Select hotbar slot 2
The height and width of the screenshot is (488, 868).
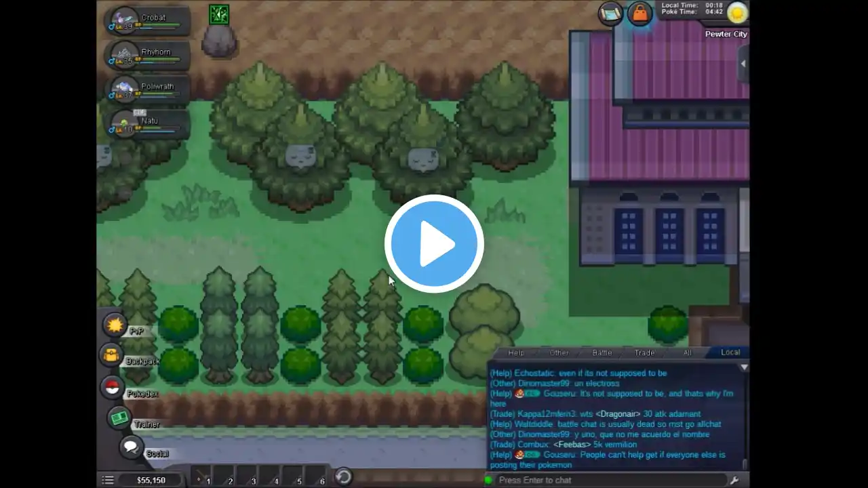coord(224,476)
